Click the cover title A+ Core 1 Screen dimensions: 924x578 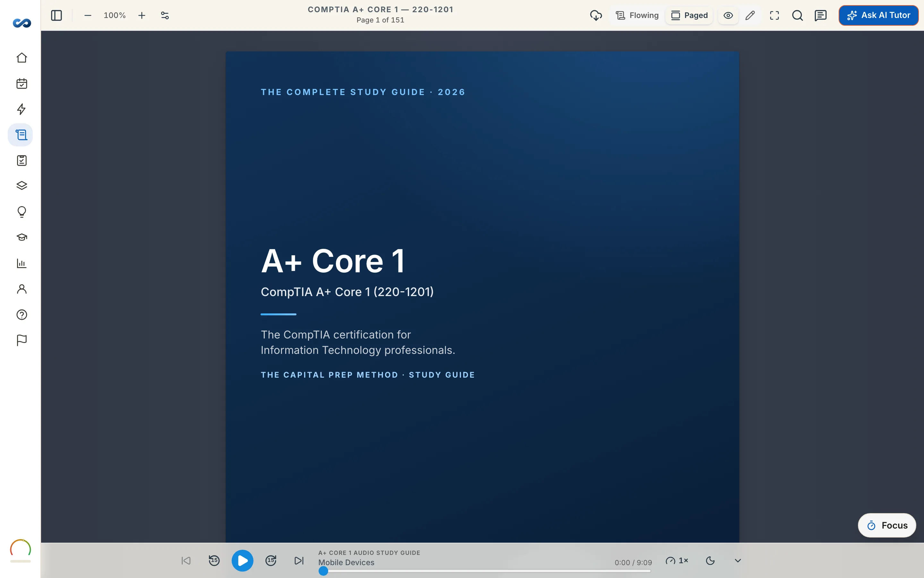tap(333, 261)
